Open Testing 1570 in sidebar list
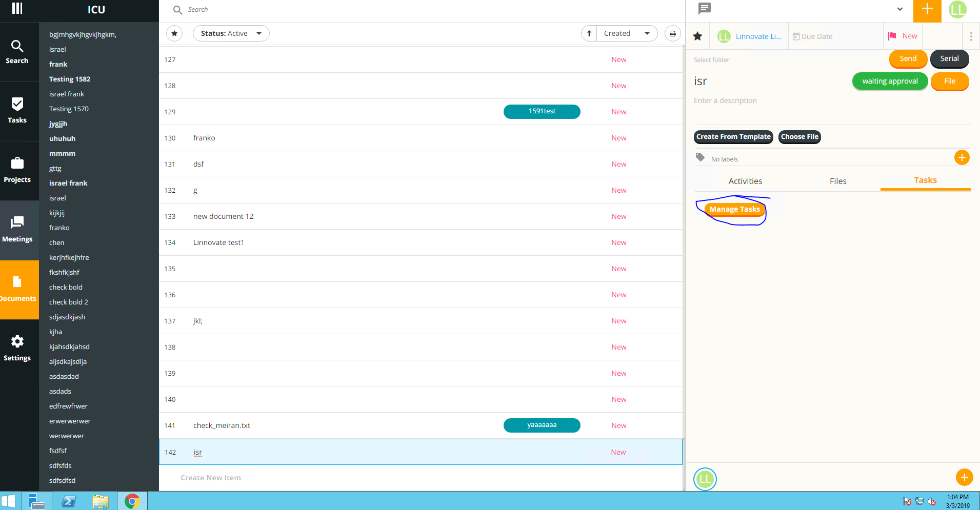This screenshot has width=980, height=510. click(x=69, y=109)
